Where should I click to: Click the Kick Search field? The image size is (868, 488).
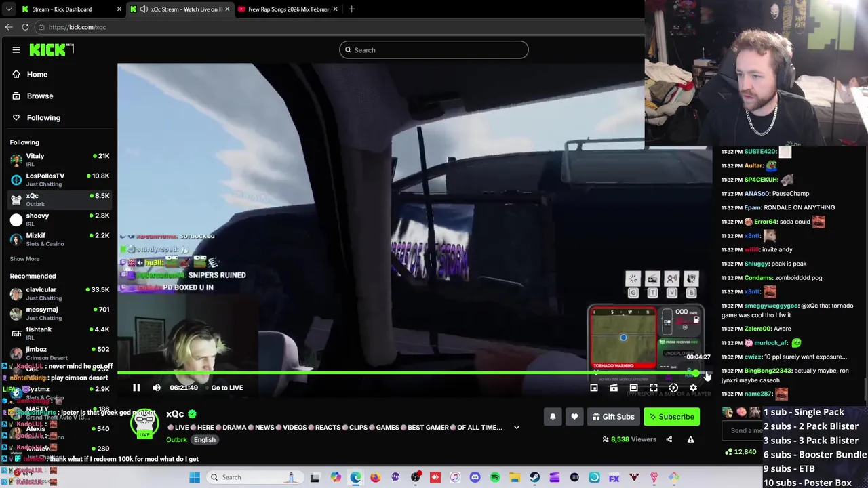tap(434, 50)
